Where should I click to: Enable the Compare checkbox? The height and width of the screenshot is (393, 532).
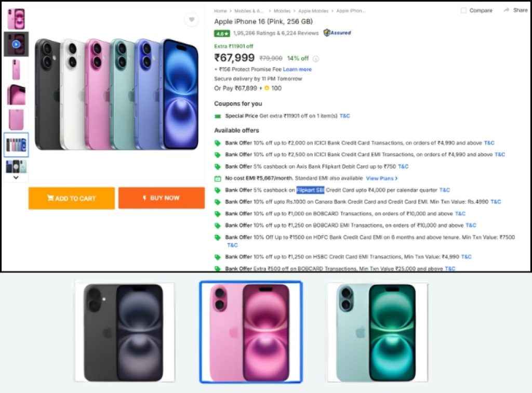click(462, 10)
